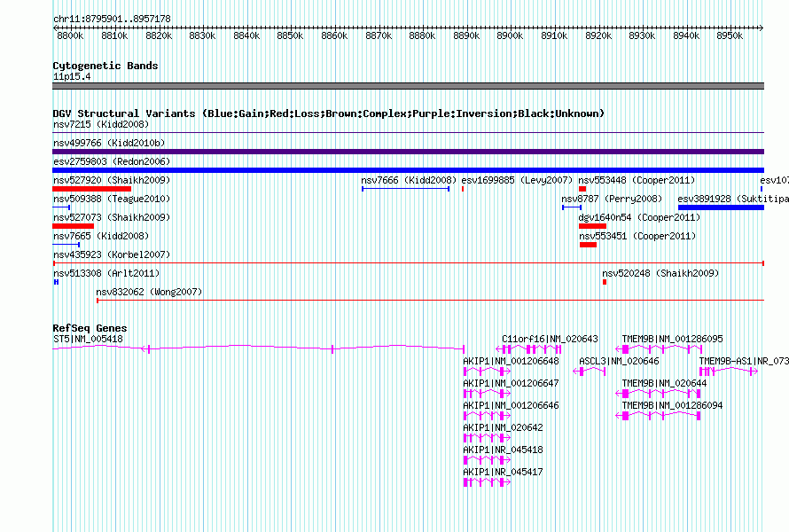789x532 pixels.
Task: Open transcript AKIP1|NM_001206648 label
Action: 511,362
